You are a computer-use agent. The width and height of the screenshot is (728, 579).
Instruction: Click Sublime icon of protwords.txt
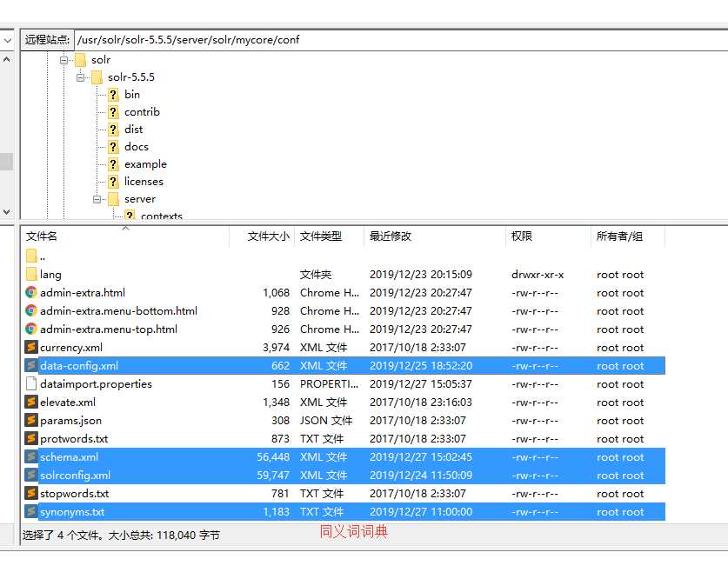[31, 438]
